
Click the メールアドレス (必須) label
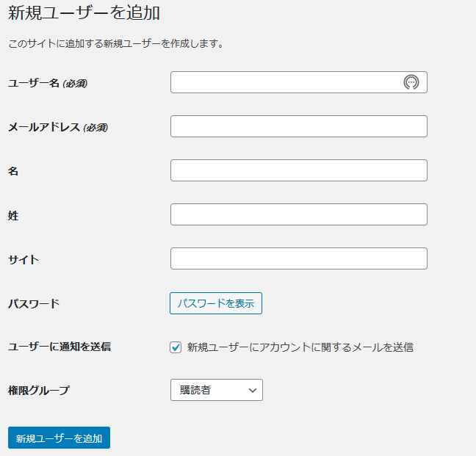[58, 127]
